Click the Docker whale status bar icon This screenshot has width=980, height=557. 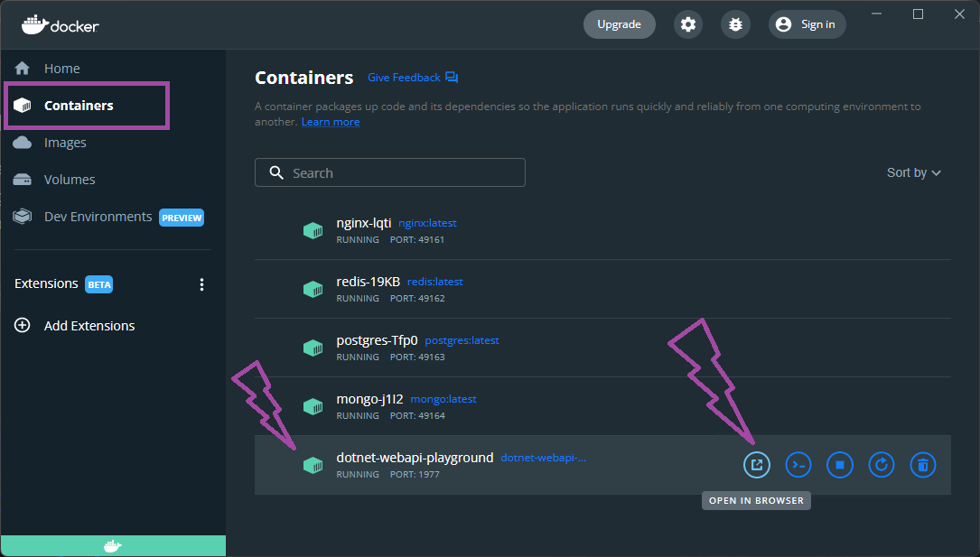(x=113, y=546)
